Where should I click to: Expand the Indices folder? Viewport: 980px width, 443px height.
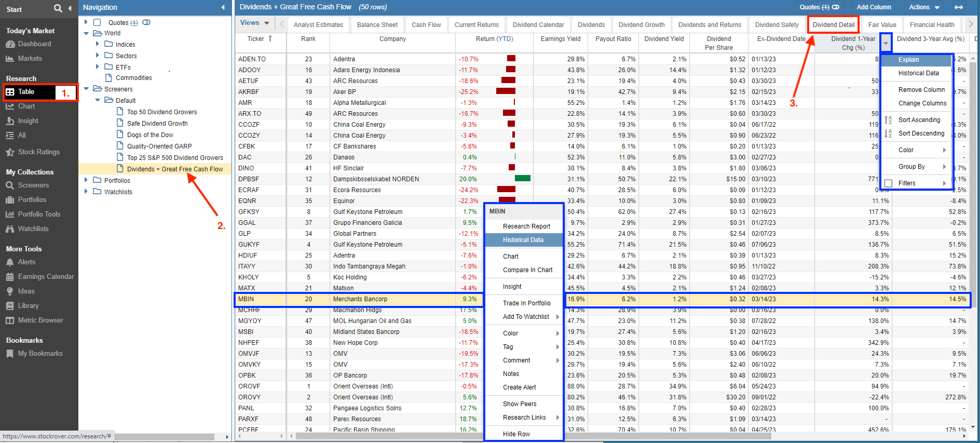[97, 44]
